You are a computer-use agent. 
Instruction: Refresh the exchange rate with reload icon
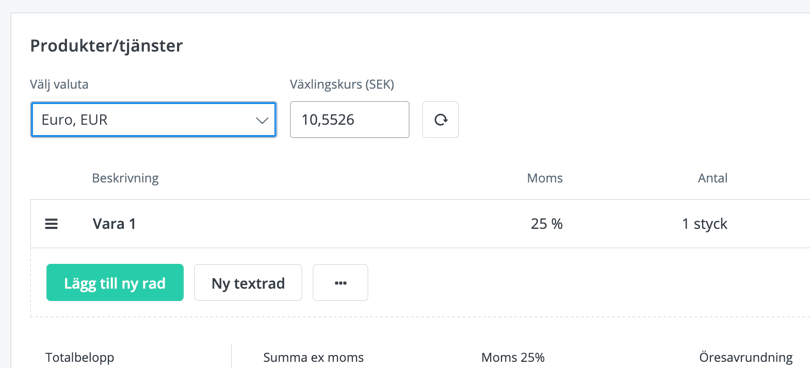[440, 119]
